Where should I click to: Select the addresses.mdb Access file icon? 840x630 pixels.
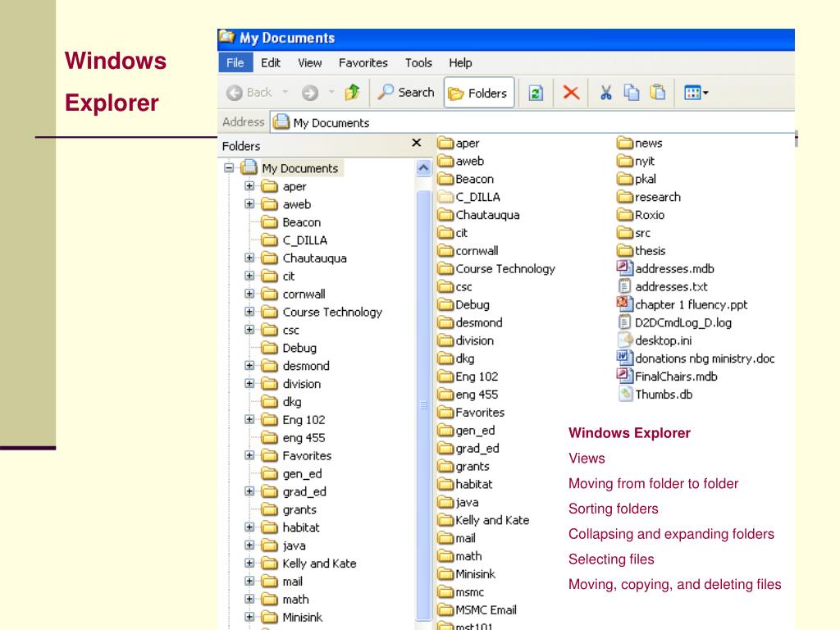tap(624, 268)
